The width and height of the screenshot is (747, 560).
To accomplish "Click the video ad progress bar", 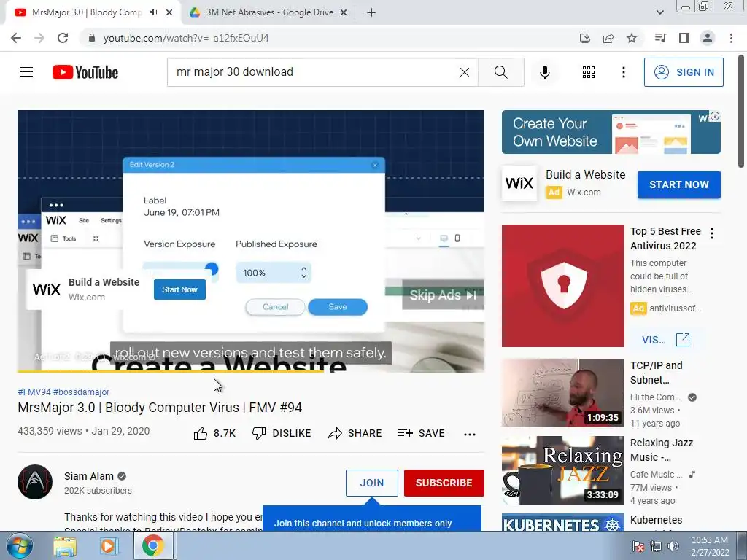I will click(x=251, y=370).
